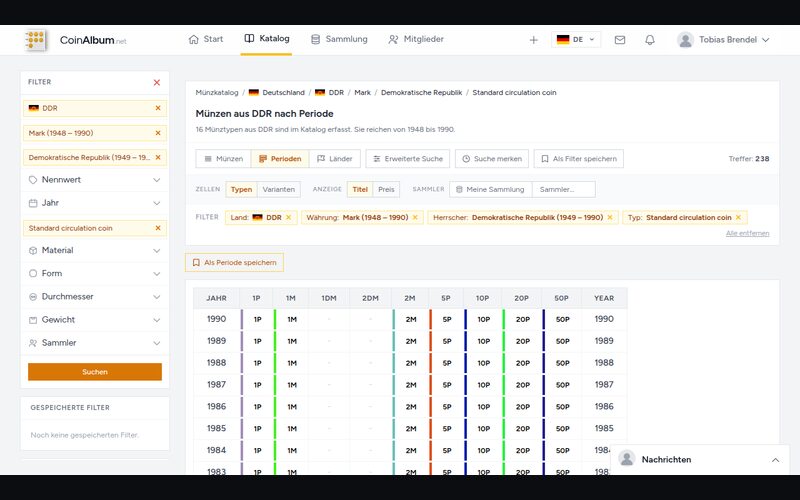Click the JAHR column header
The image size is (800, 500).
[216, 298]
